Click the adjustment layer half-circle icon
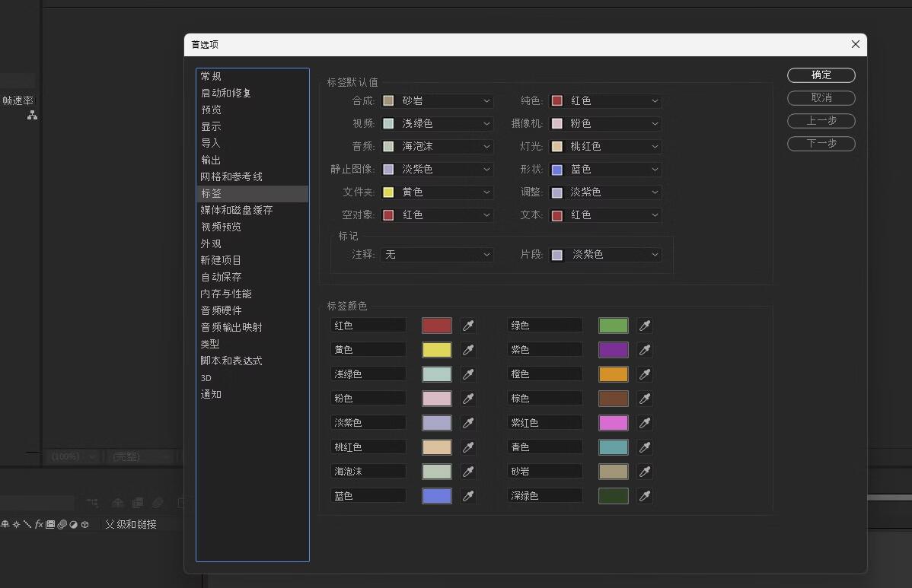 point(73,524)
